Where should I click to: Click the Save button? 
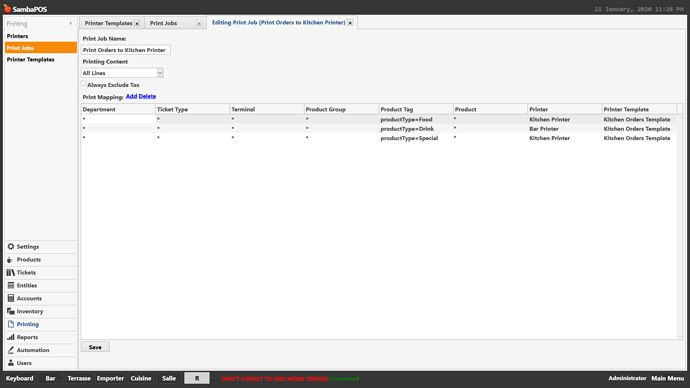tap(95, 347)
